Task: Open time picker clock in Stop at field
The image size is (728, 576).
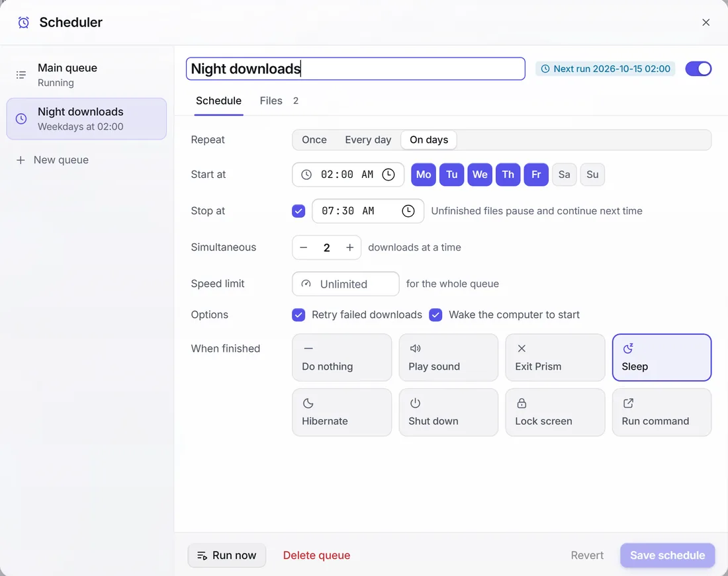Action: pos(408,211)
